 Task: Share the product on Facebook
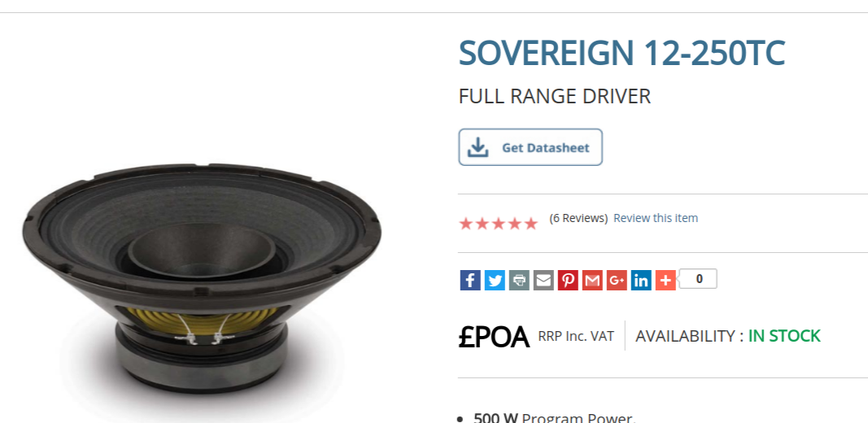click(x=470, y=280)
